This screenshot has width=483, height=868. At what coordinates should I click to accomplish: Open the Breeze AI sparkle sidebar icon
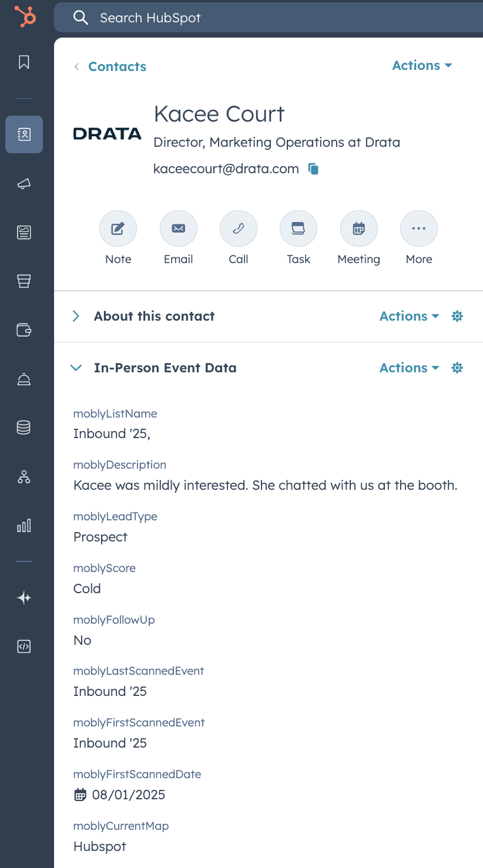(24, 598)
